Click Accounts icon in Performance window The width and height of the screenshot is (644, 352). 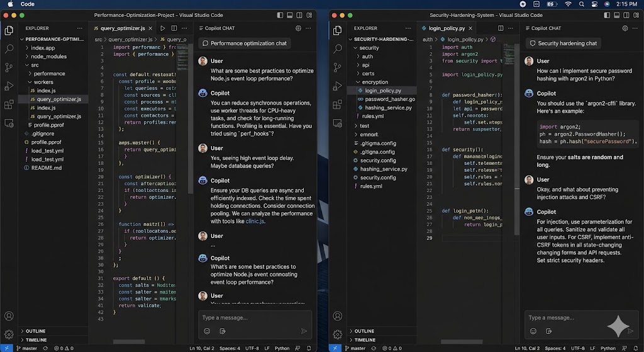[x=9, y=316]
